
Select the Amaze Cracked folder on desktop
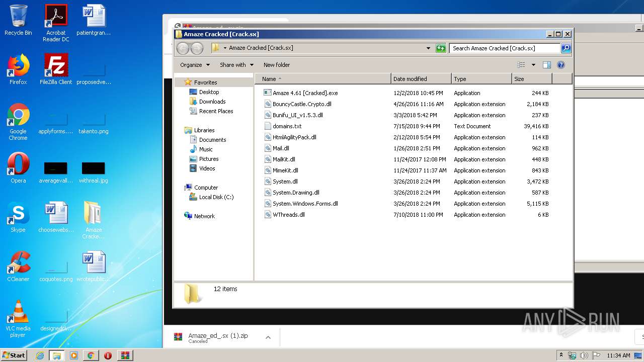(x=94, y=220)
